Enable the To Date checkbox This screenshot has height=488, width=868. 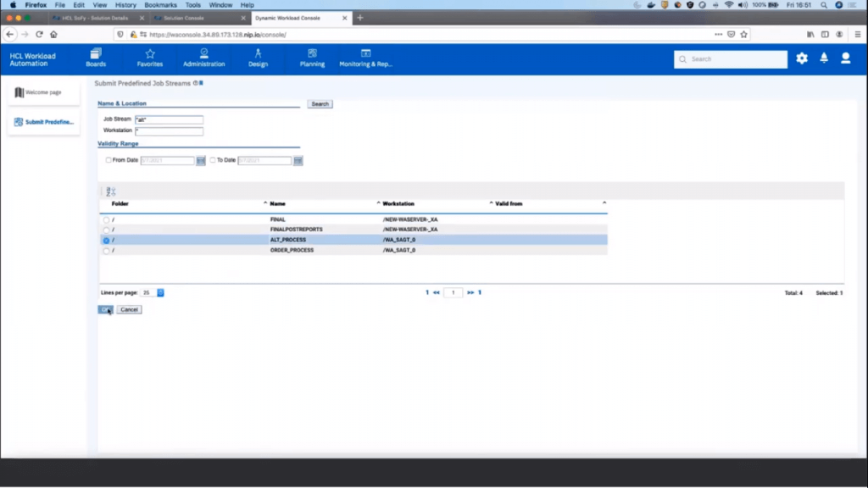[x=212, y=160]
